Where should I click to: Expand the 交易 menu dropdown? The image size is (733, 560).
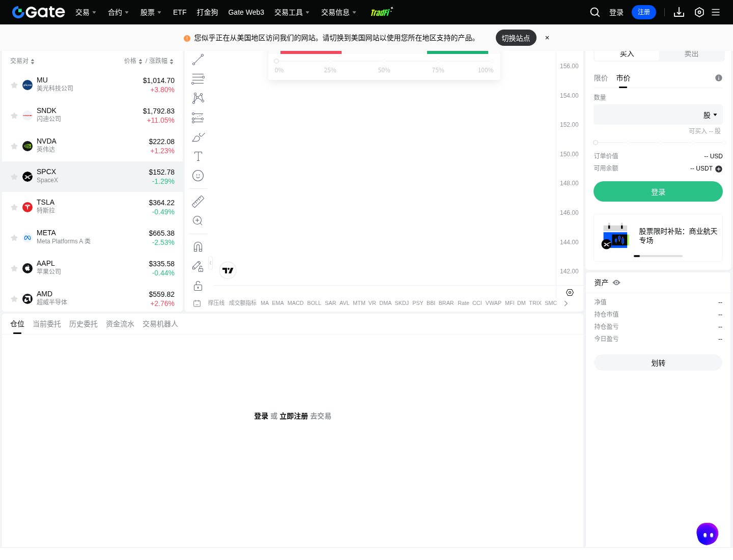click(86, 12)
